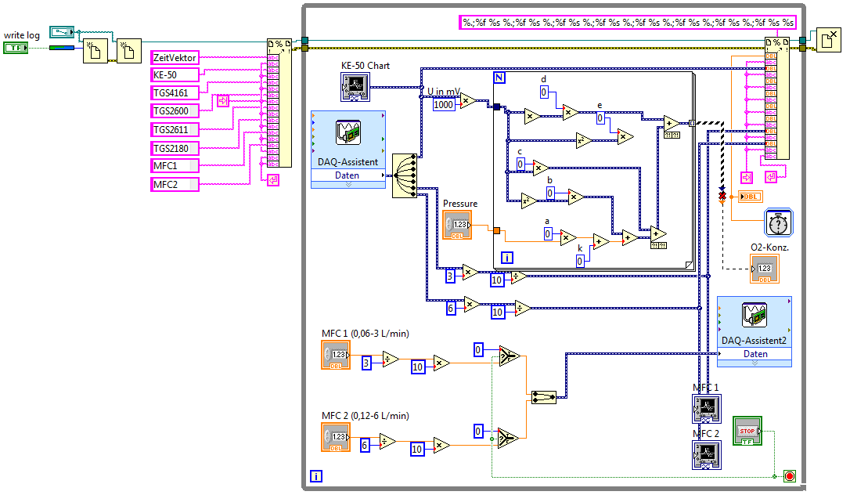The width and height of the screenshot is (868, 495).
Task: Select the MFC2 string constant
Action: [175, 184]
